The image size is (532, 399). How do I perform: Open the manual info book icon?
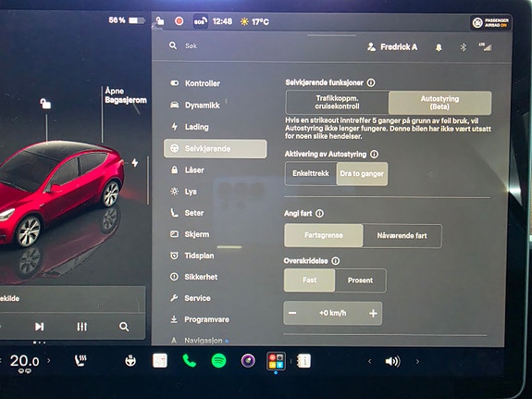(303, 361)
